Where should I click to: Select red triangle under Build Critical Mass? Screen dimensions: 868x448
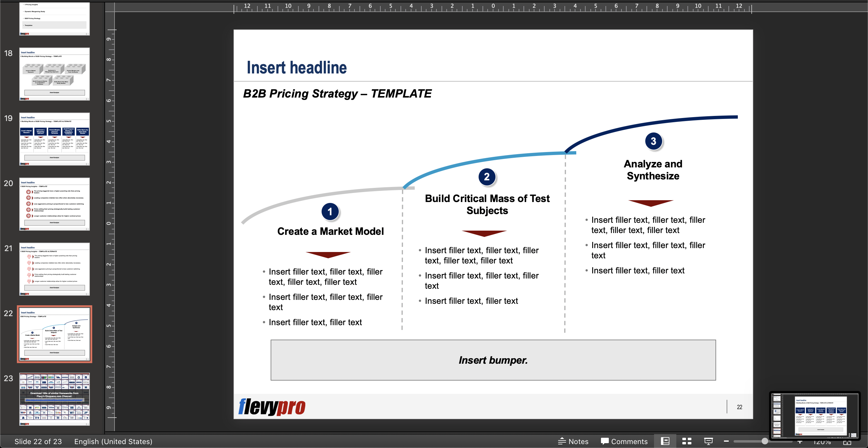(x=484, y=234)
